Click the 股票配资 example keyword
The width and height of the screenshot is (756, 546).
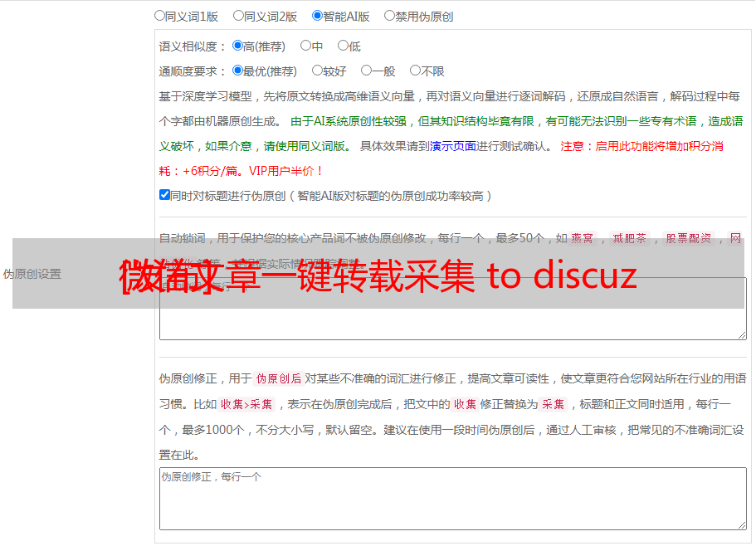coord(689,238)
